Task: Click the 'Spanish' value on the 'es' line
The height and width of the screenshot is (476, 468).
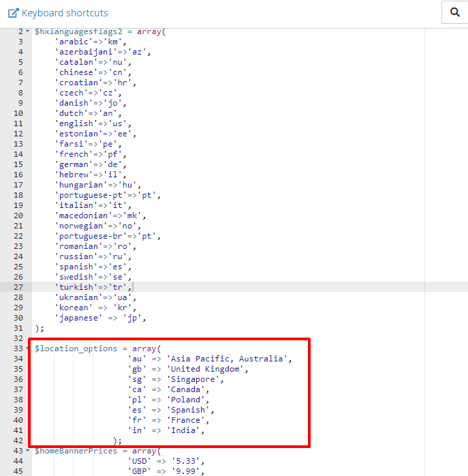Action: pos(187,410)
